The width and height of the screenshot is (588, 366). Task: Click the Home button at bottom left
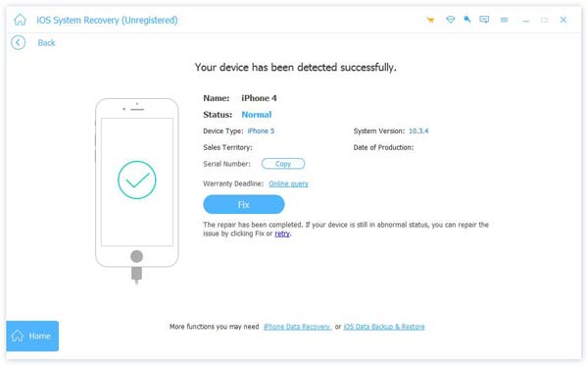32,336
